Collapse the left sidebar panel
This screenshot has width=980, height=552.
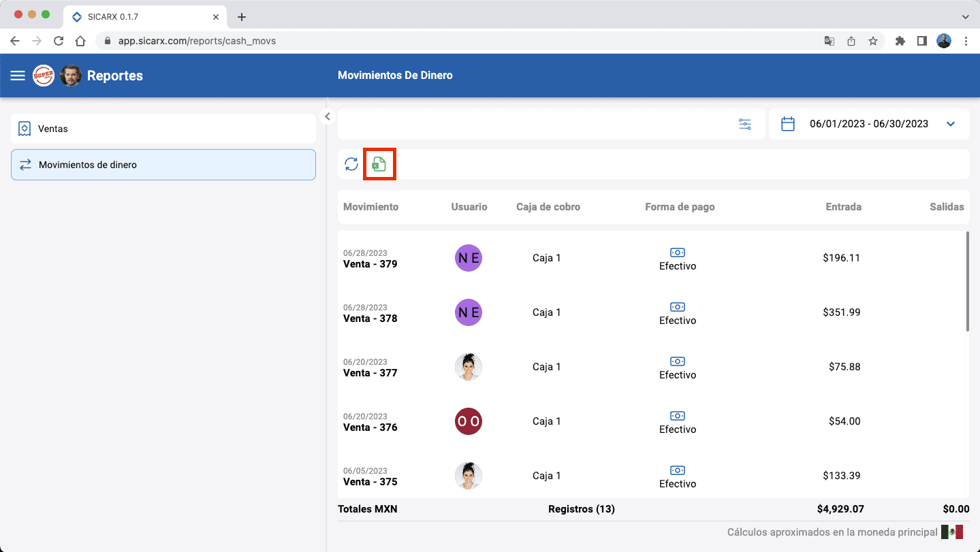tap(328, 116)
